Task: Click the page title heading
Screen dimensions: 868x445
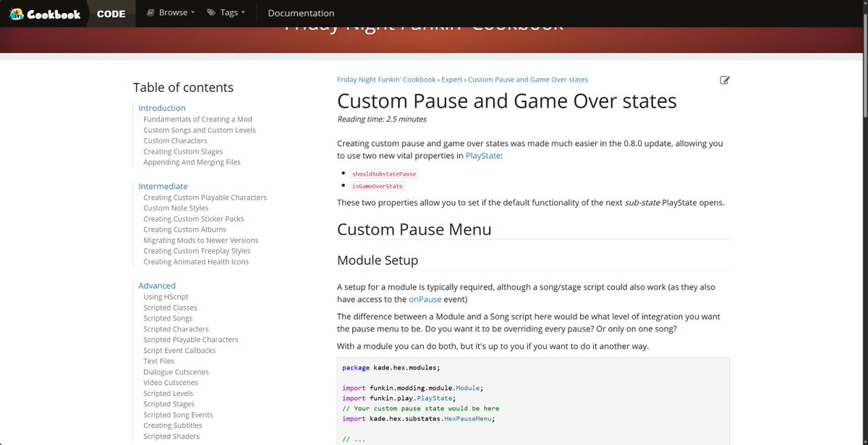Action: click(x=507, y=101)
